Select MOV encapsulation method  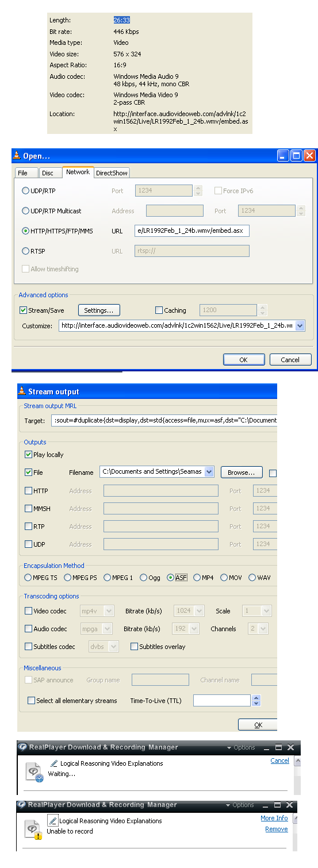coord(223,578)
